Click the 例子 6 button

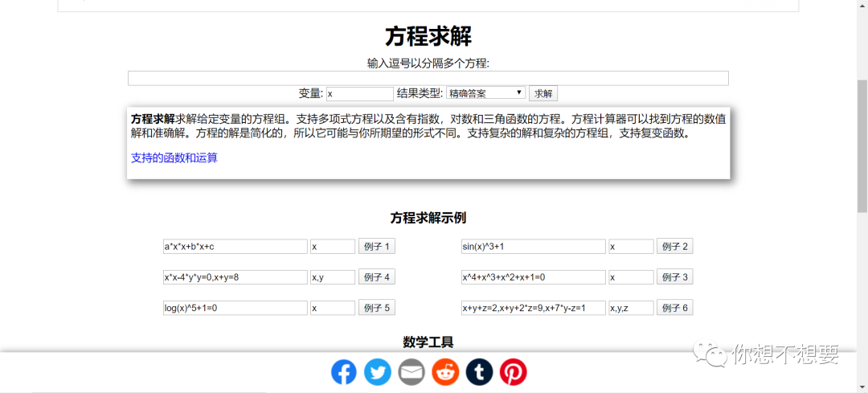click(675, 308)
